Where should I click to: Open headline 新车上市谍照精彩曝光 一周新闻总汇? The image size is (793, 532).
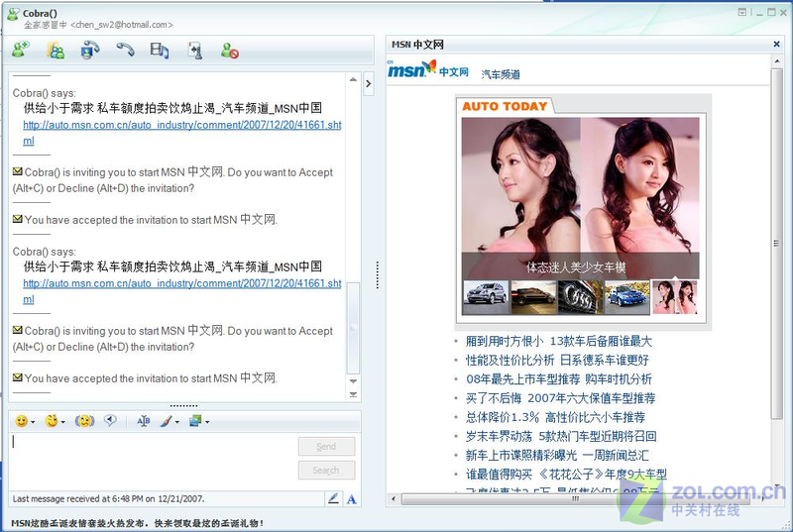[x=557, y=456]
